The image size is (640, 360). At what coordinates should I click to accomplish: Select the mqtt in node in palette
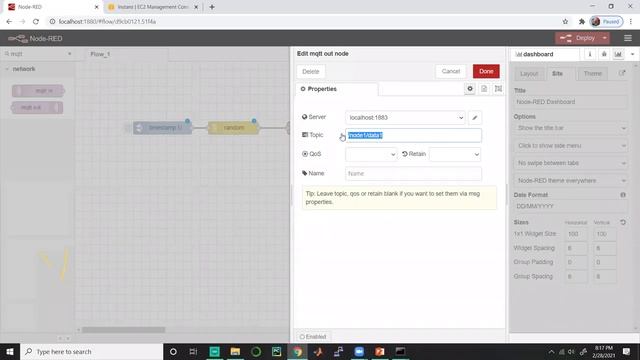click(38, 91)
